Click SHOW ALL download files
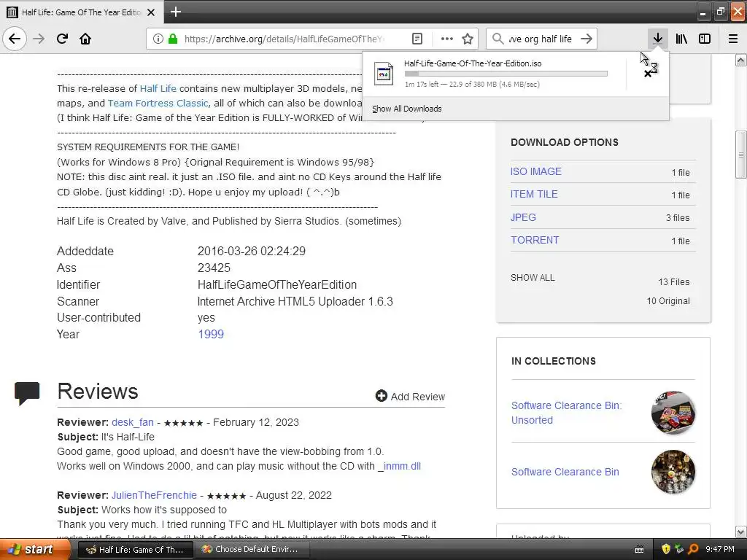This screenshot has width=747, height=560. [x=533, y=278]
